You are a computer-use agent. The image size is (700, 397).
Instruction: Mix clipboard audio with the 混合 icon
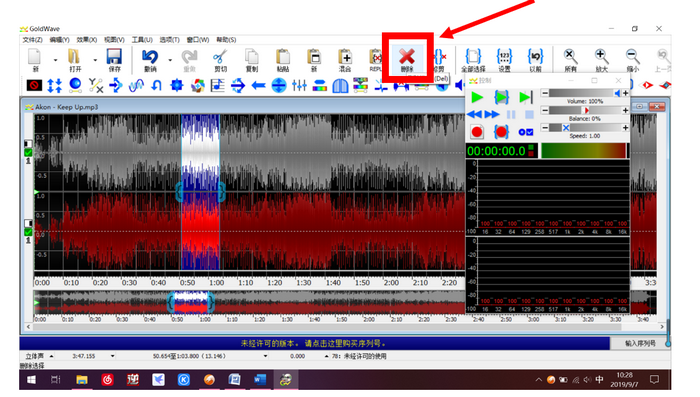[345, 60]
